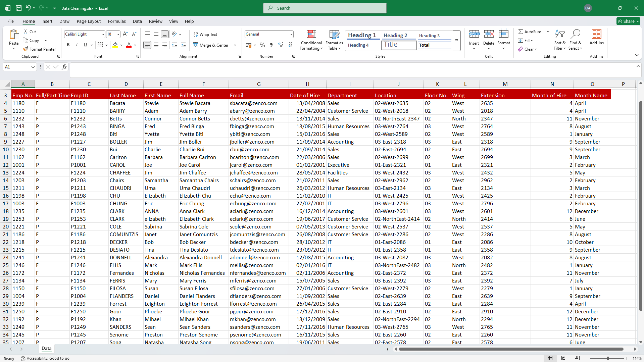Open the Formulas ribbon tab
Viewport: 644px width, 362px height.
coord(117,21)
